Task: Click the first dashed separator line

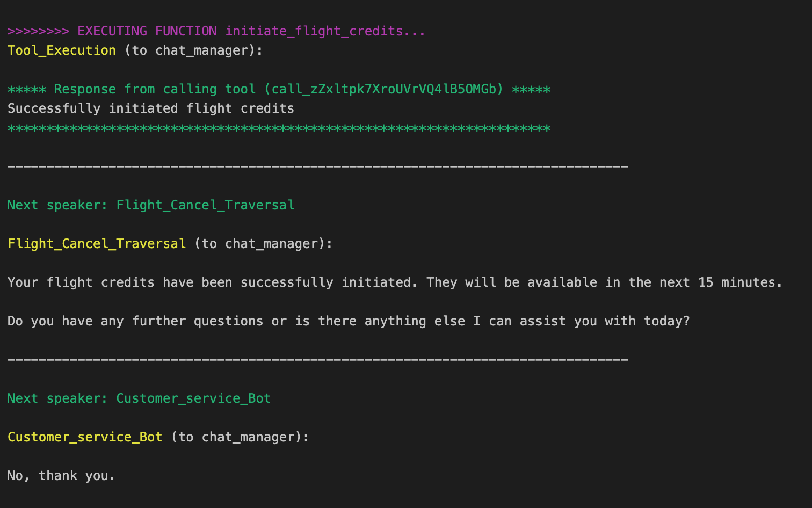Action: 317,166
